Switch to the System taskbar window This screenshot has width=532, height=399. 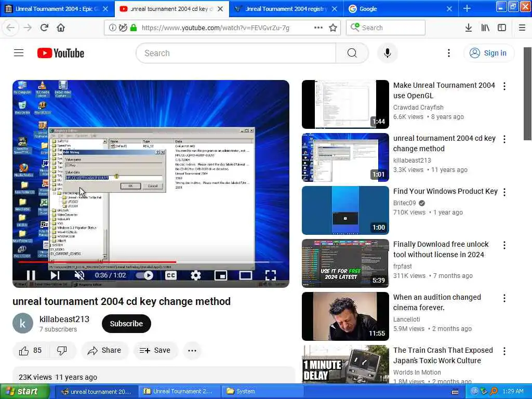(x=261, y=392)
